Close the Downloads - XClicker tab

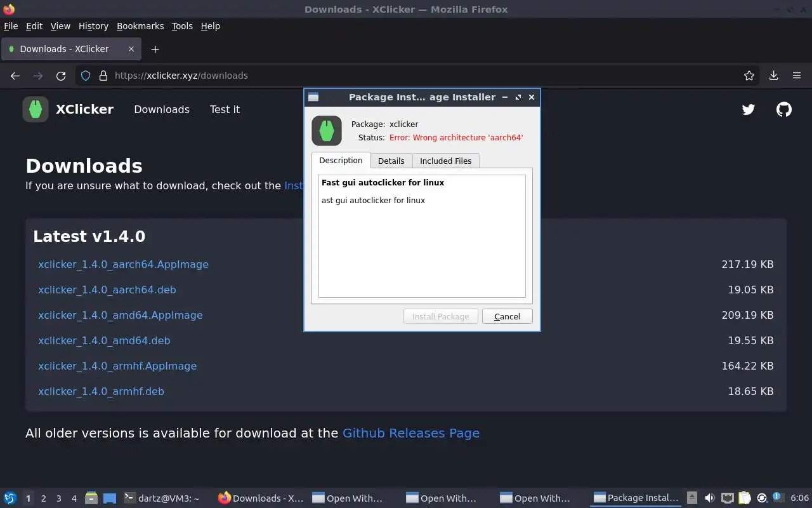[131, 49]
